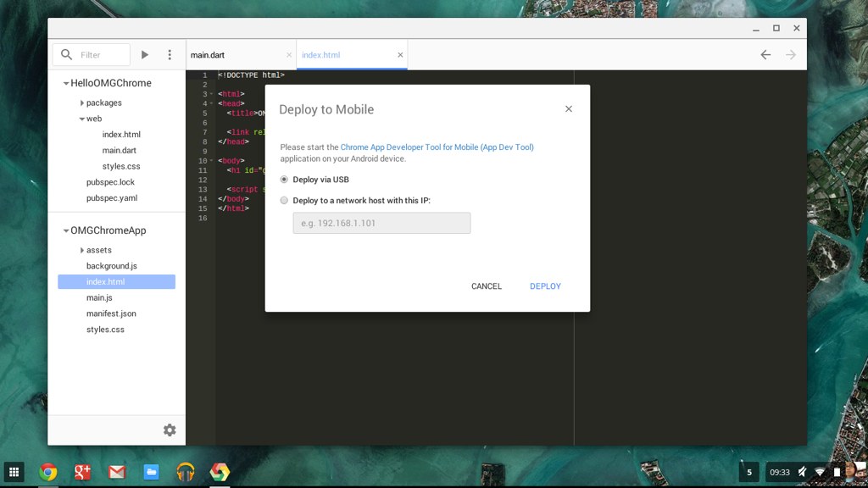Collapse the HelloOMGChrome project
The height and width of the screenshot is (488, 868).
[x=65, y=83]
